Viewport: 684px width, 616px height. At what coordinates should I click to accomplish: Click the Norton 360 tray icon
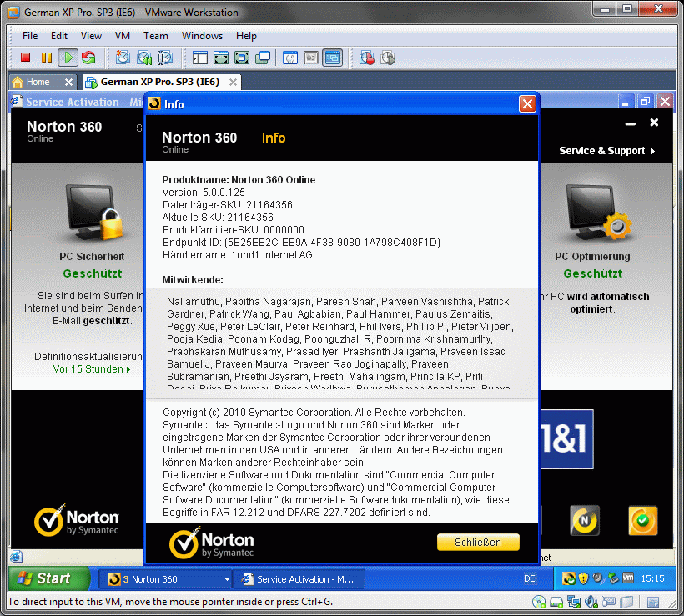(569, 578)
